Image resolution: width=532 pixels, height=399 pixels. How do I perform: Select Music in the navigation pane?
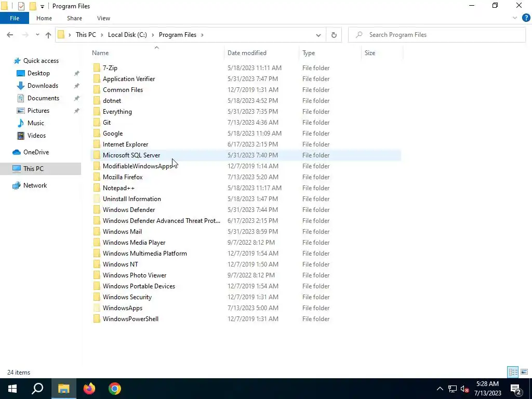click(36, 123)
